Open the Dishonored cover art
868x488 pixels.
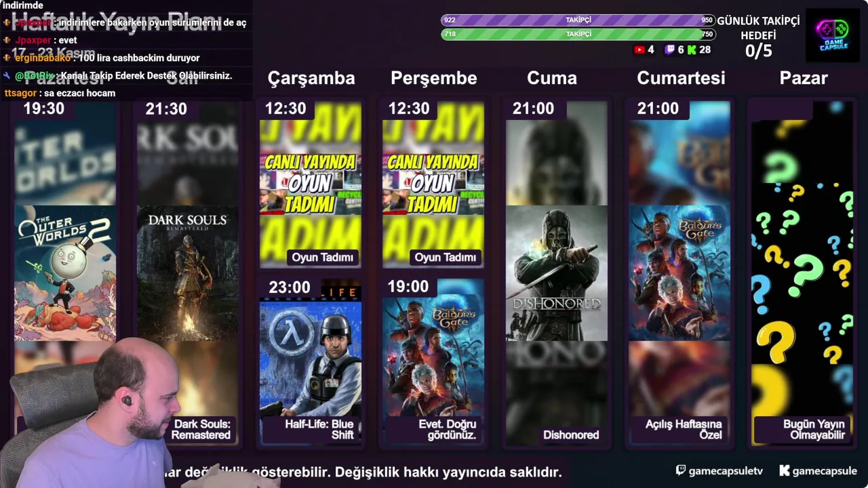(x=557, y=273)
